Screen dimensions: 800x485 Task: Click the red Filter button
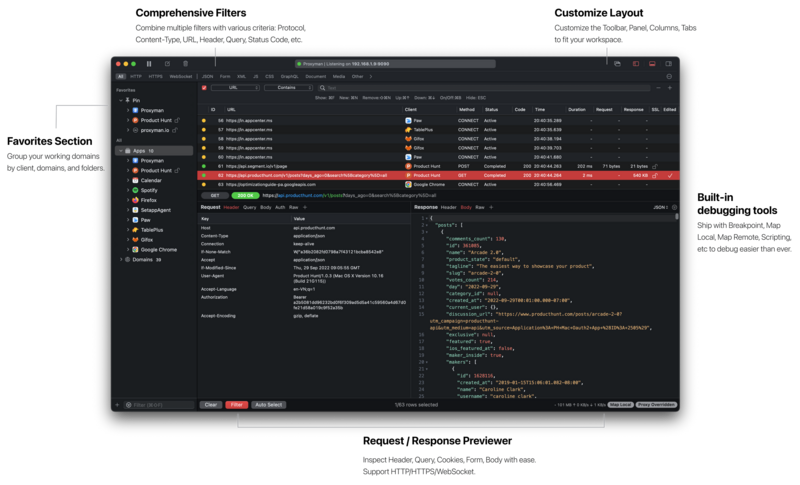[x=237, y=405]
